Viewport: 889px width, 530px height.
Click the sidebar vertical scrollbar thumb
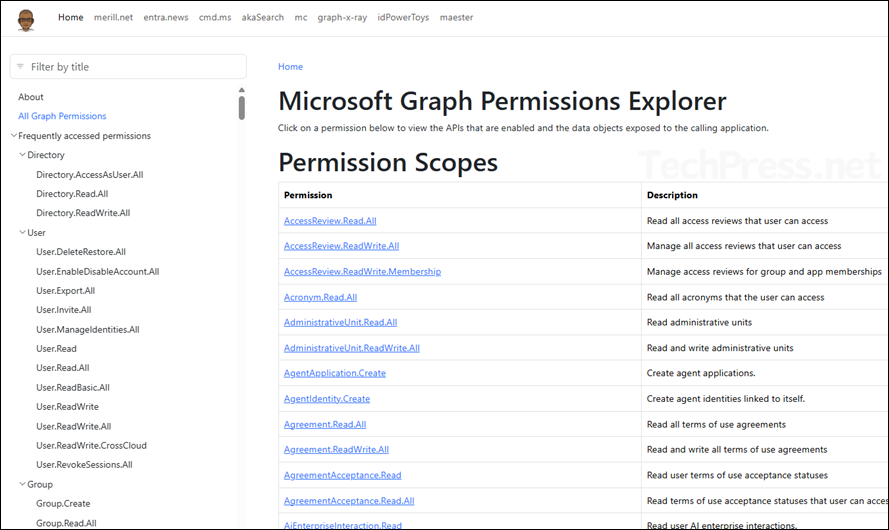tap(241, 105)
